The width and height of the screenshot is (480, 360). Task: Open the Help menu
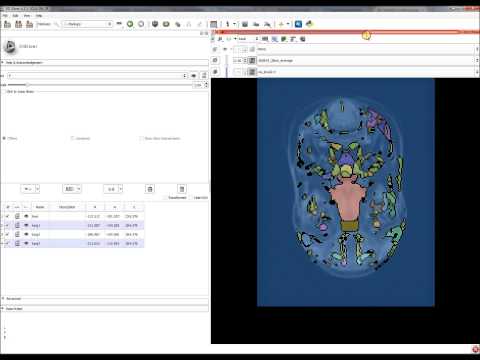(x=39, y=15)
